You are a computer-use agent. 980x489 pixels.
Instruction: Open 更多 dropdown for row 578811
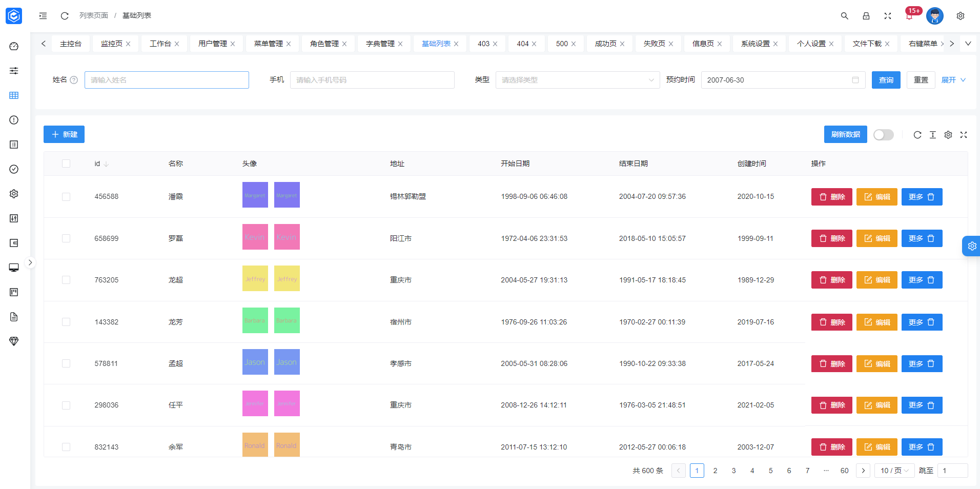922,364
